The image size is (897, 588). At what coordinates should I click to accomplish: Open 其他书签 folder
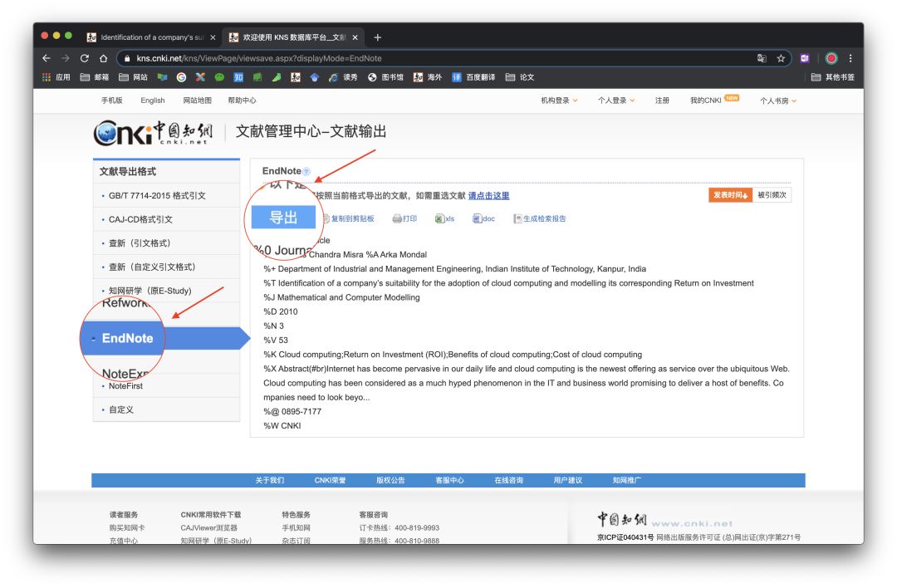[x=832, y=77]
